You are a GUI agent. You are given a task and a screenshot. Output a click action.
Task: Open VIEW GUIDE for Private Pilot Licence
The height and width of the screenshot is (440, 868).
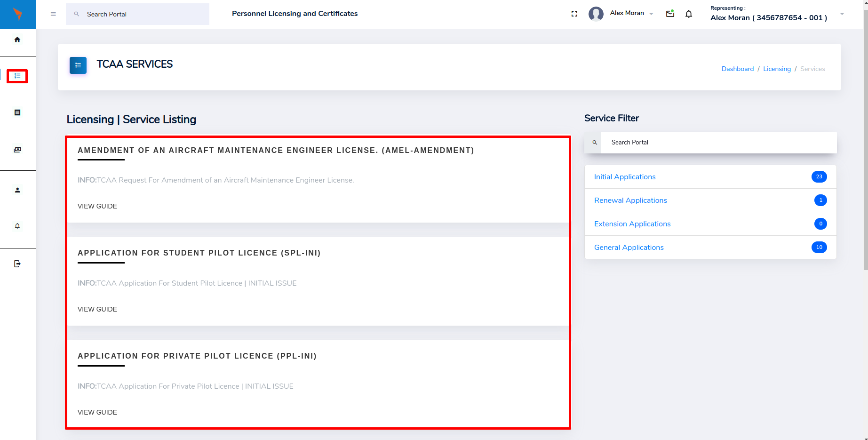pyautogui.click(x=97, y=412)
